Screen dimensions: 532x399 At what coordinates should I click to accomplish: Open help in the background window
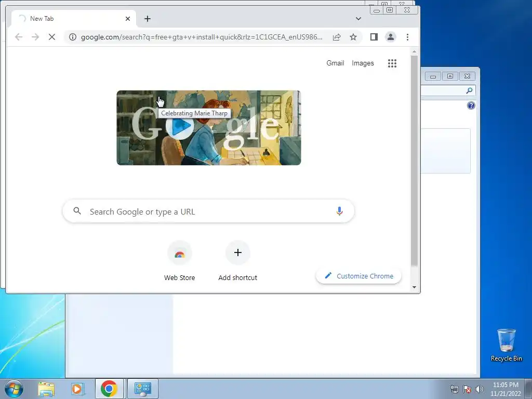click(x=471, y=105)
